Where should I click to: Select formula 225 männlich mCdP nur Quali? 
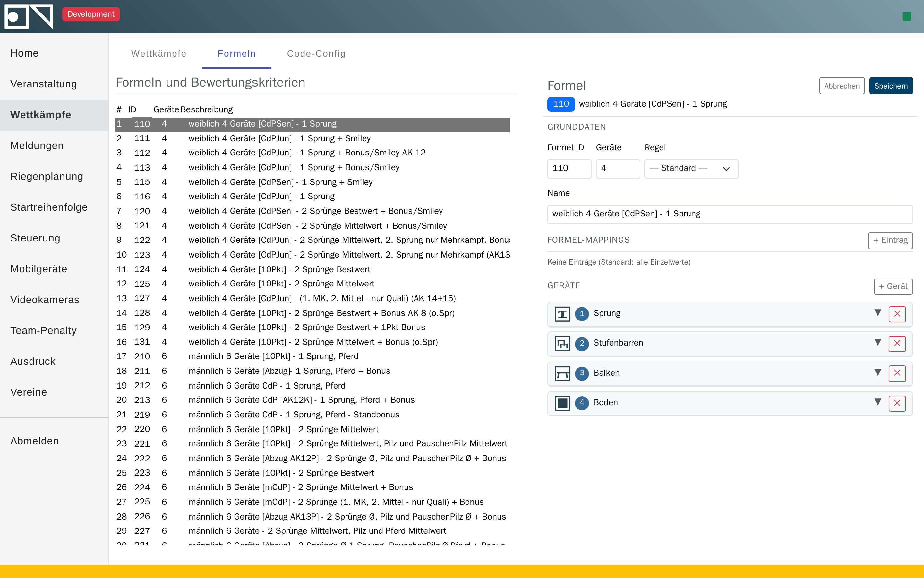(313, 502)
